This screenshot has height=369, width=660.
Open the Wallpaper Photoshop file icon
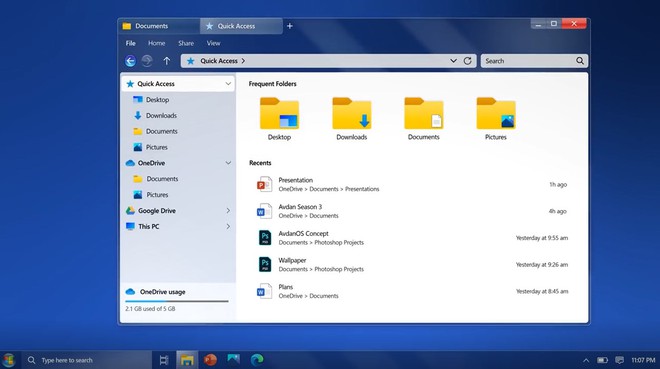(x=265, y=264)
